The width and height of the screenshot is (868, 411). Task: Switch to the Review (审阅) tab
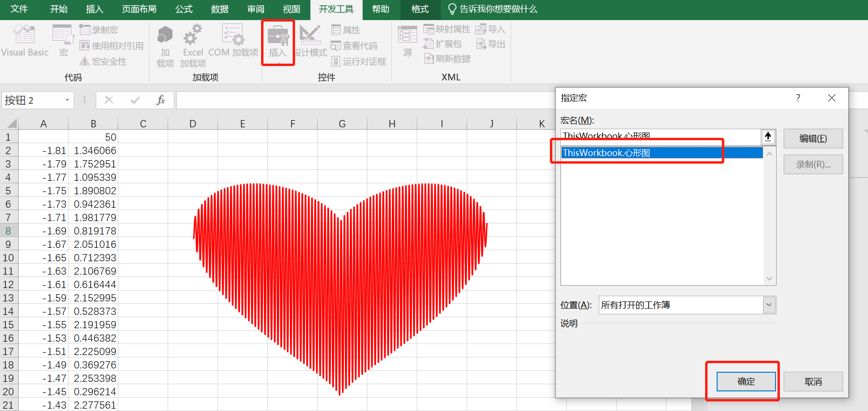click(256, 9)
